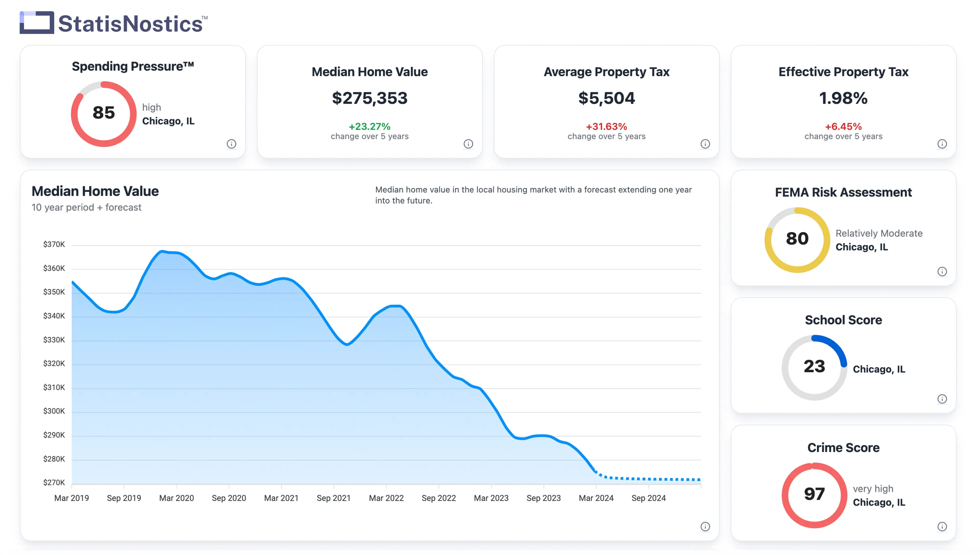Screen dimensions: 980x555
Task: Click the School Score 23 gauge
Action: click(x=814, y=367)
